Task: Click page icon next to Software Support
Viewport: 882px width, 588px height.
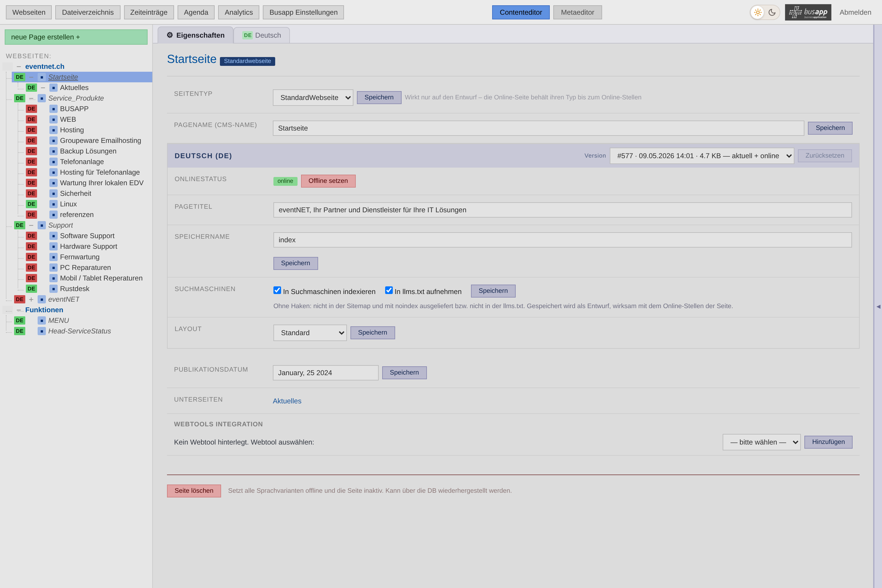Action: pos(54,236)
